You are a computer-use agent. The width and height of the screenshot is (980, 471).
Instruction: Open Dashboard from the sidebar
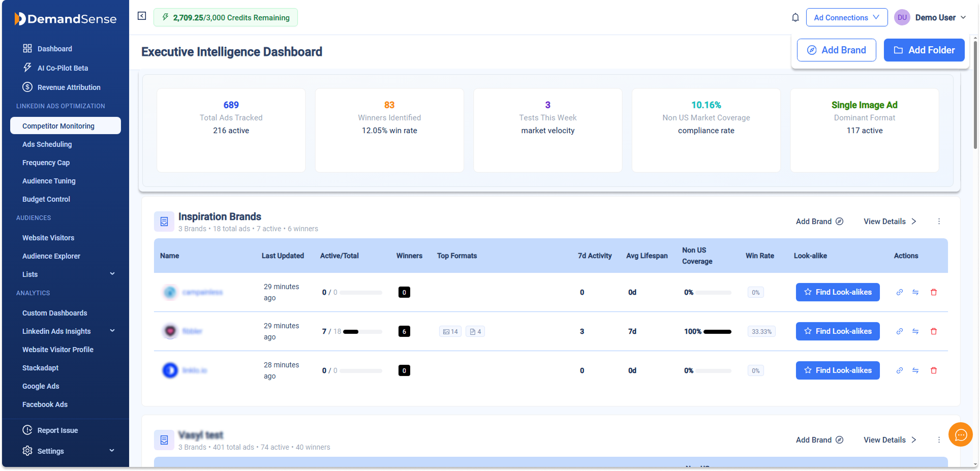pos(54,49)
